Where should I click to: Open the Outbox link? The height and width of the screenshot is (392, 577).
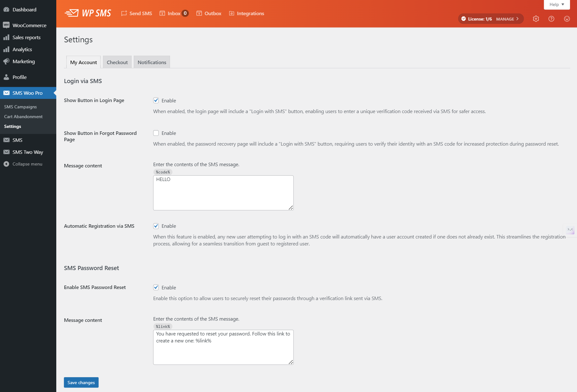pos(209,13)
